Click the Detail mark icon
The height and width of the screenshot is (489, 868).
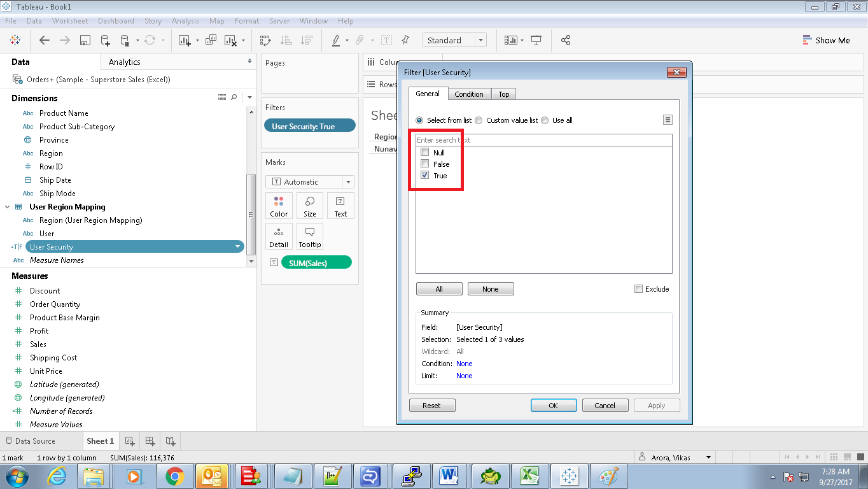(x=279, y=236)
